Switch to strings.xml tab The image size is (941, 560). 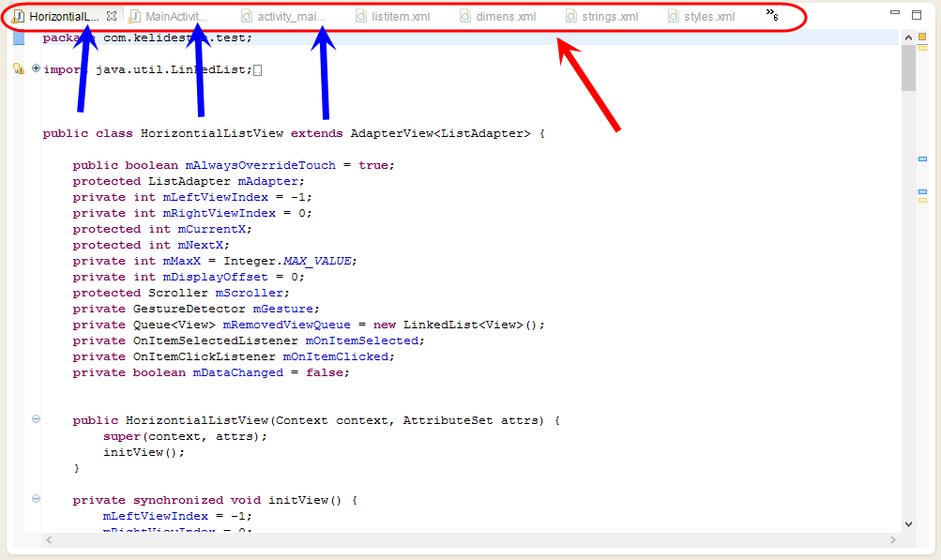pyautogui.click(x=602, y=17)
